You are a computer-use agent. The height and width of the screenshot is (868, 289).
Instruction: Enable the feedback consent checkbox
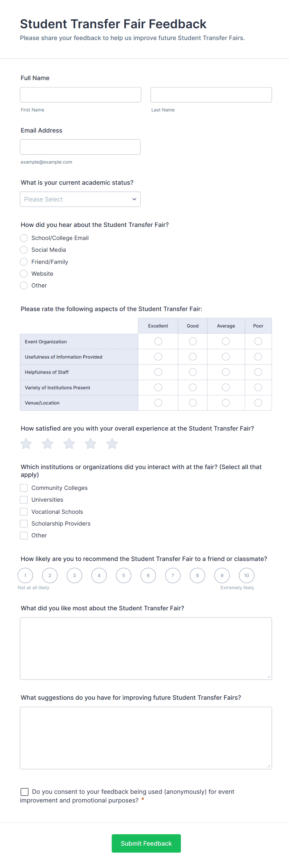(x=25, y=792)
